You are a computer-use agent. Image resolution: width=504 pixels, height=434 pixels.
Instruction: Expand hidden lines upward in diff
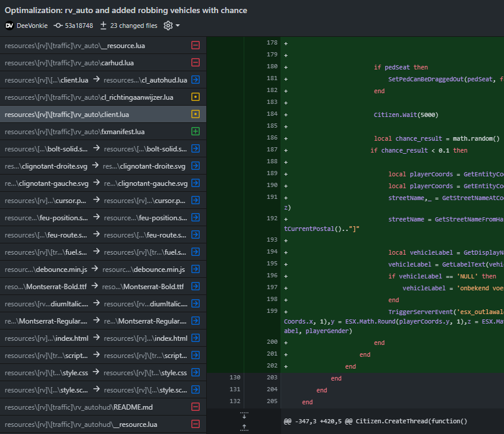click(x=244, y=426)
